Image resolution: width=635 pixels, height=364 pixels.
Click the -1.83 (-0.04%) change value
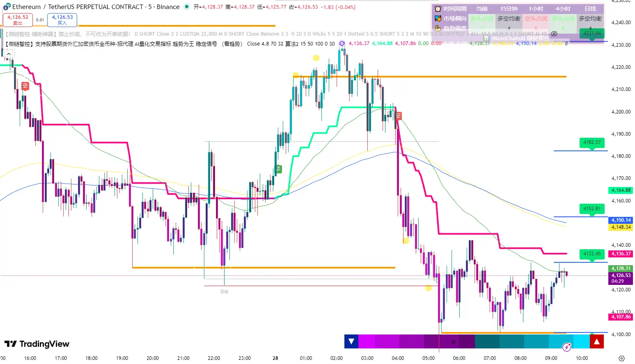[x=338, y=7]
